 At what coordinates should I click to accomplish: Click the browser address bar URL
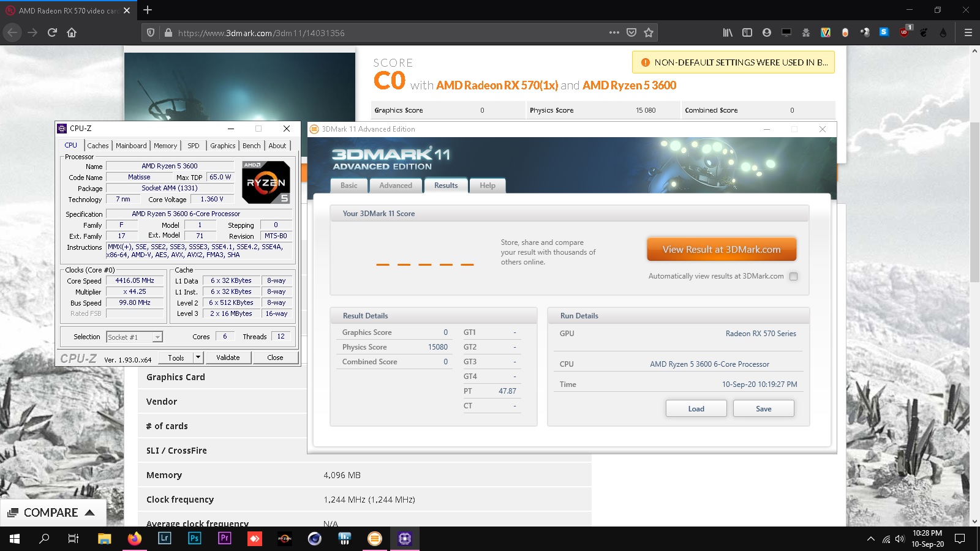(x=262, y=33)
